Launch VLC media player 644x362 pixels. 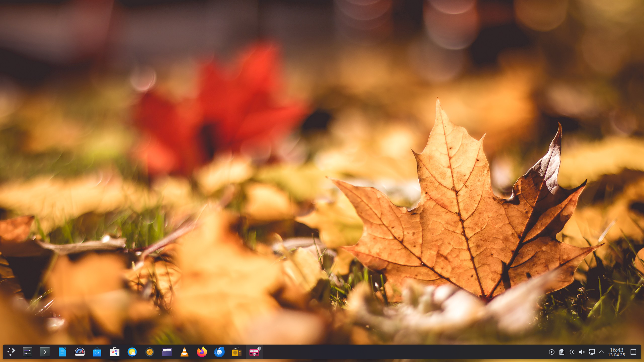(184, 352)
